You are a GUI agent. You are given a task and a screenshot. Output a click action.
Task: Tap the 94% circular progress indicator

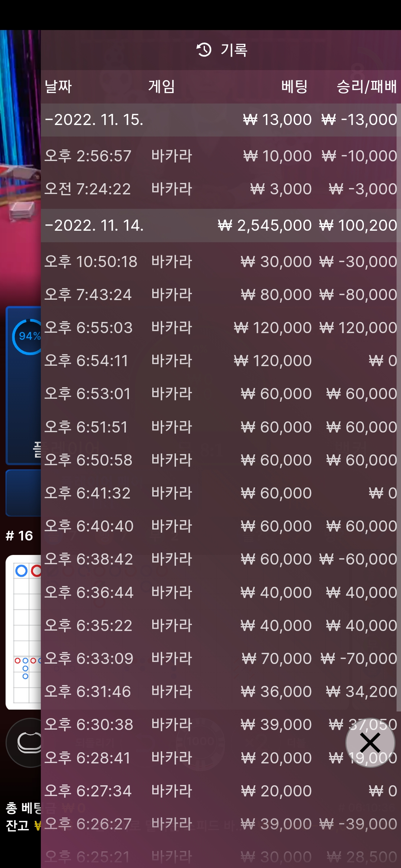click(27, 336)
